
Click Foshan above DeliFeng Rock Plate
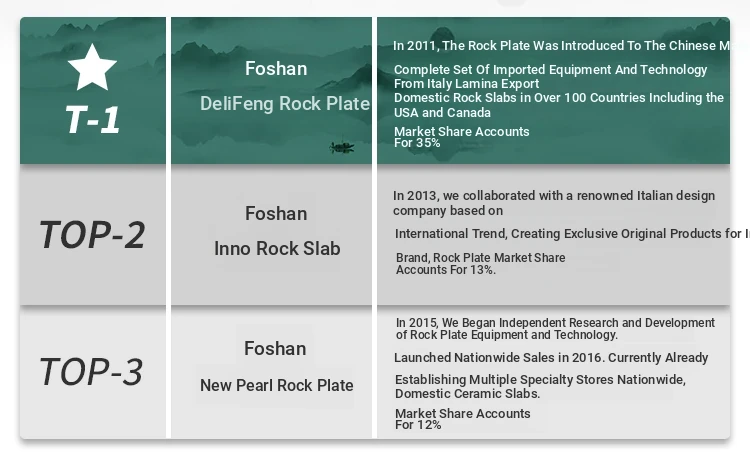pyautogui.click(x=276, y=69)
